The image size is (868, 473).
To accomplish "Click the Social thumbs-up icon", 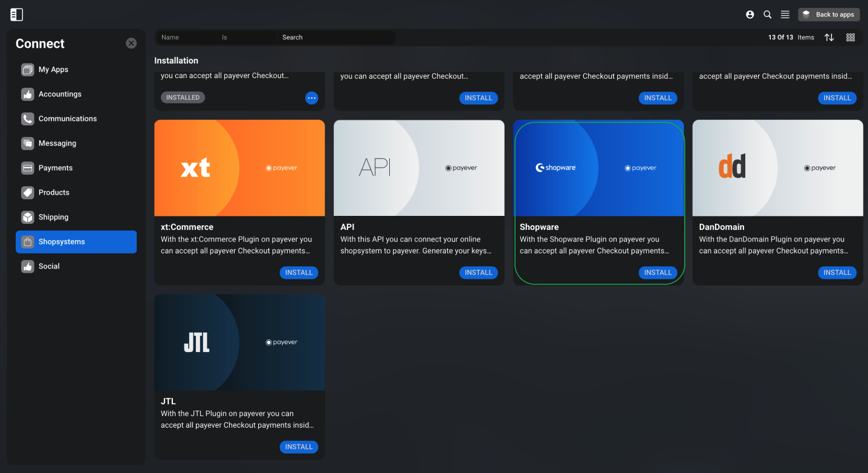I will tap(27, 266).
